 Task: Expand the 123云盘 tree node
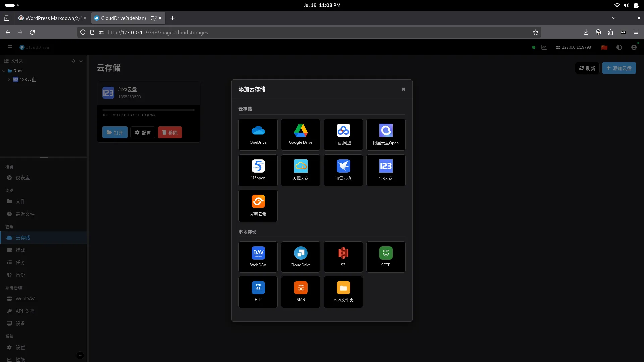pos(9,79)
